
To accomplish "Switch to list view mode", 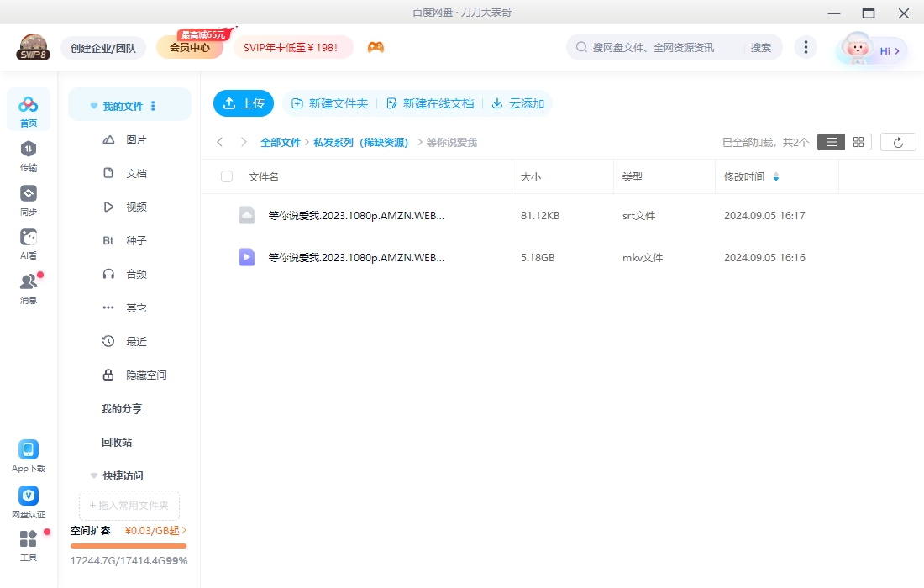I will (831, 141).
